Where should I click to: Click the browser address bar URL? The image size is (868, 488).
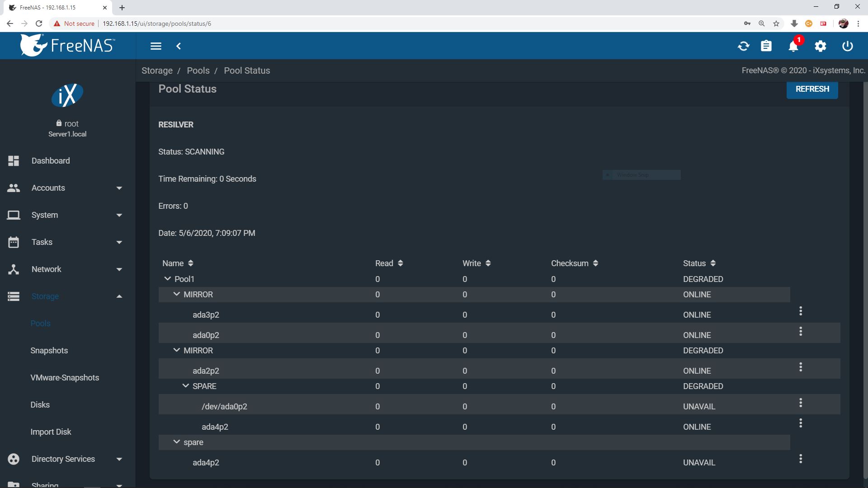click(157, 23)
